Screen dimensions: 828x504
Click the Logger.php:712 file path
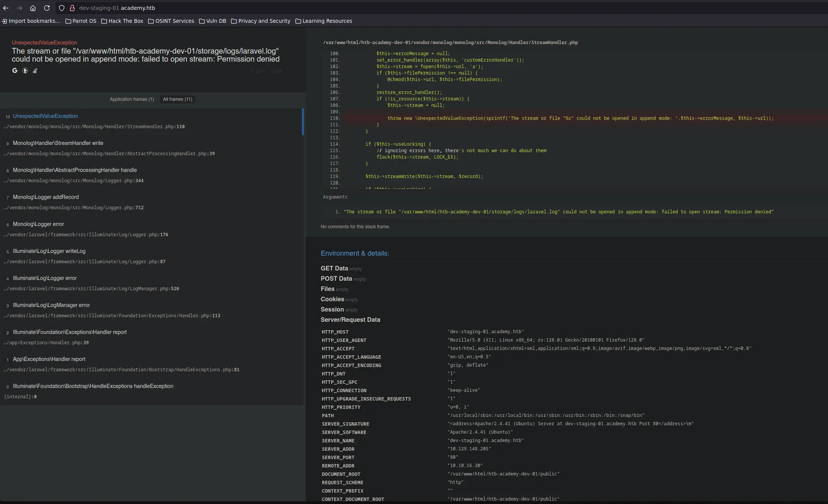point(74,208)
